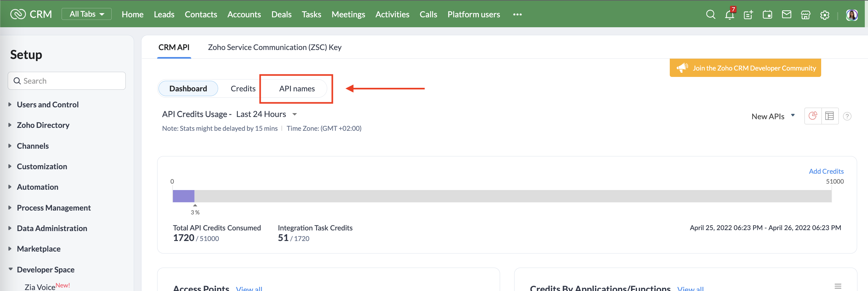Image resolution: width=868 pixels, height=291 pixels.
Task: Open the settings gear icon
Action: coord(824,15)
